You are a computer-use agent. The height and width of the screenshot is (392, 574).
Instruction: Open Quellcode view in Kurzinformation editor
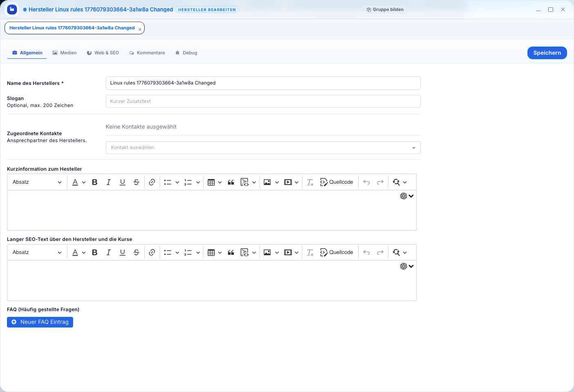[337, 182]
